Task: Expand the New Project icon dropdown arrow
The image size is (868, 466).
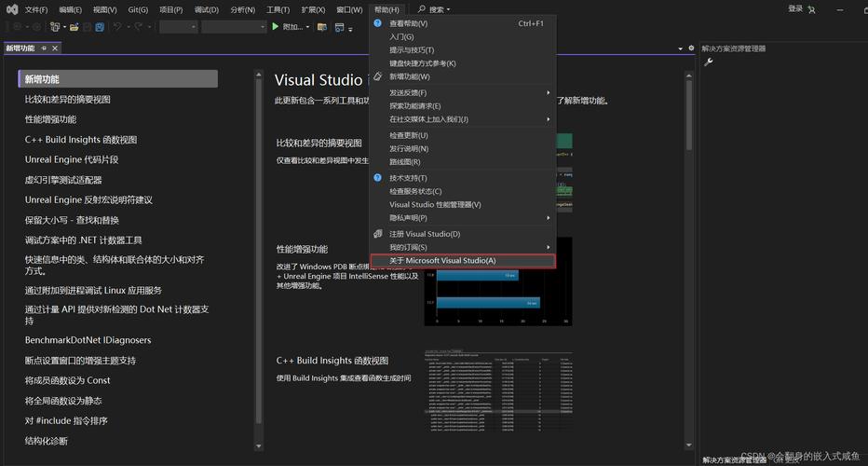Action: 64,27
